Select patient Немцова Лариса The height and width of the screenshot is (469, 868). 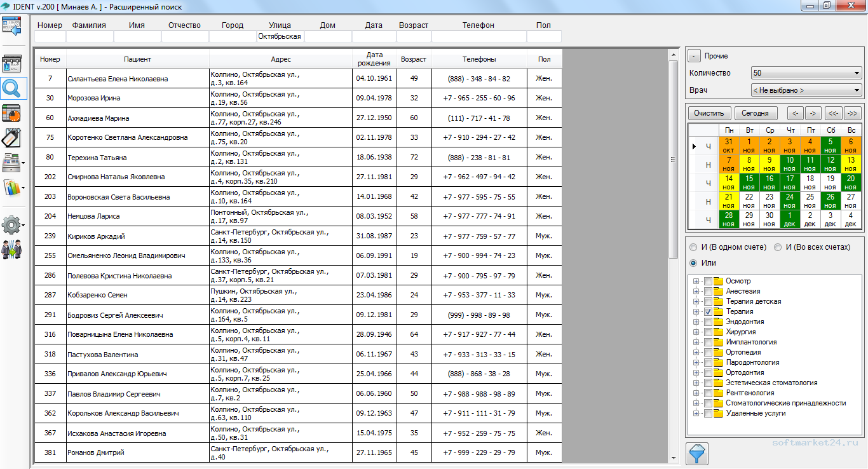tap(93, 217)
